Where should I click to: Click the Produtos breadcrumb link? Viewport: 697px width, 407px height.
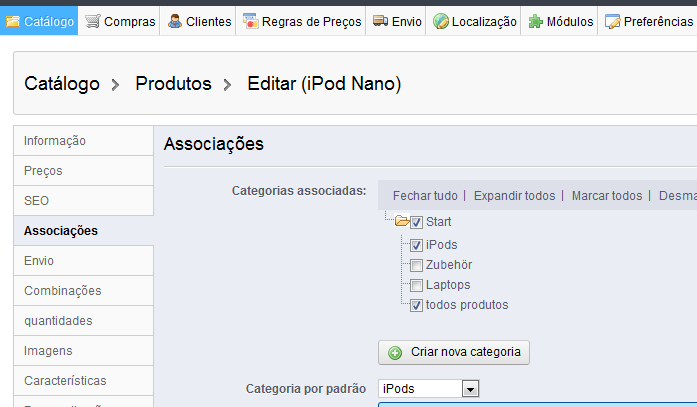pos(173,84)
